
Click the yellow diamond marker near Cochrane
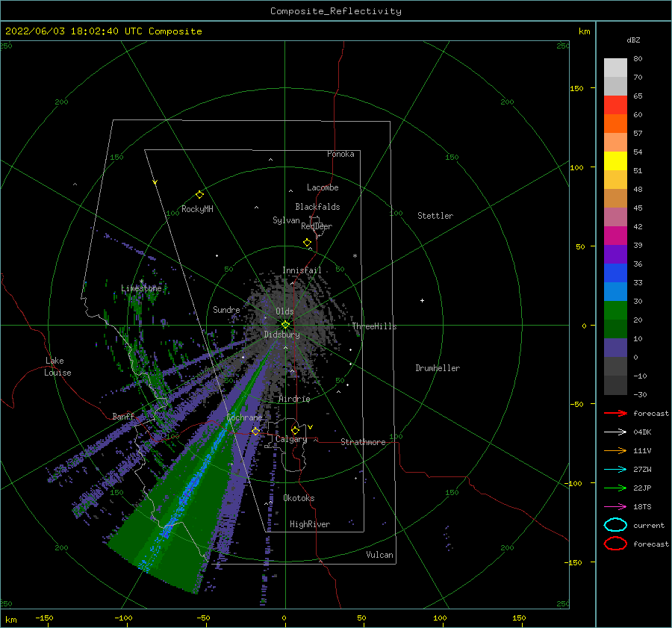[255, 431]
